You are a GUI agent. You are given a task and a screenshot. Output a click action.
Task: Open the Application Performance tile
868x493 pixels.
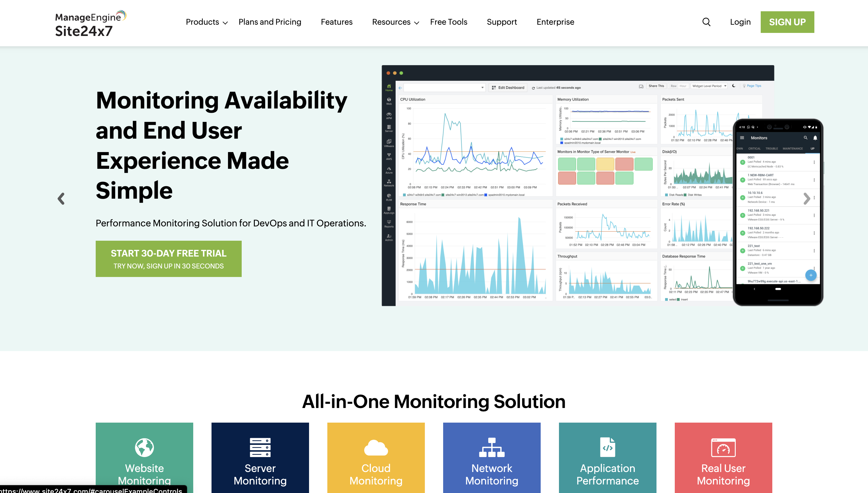click(x=607, y=457)
